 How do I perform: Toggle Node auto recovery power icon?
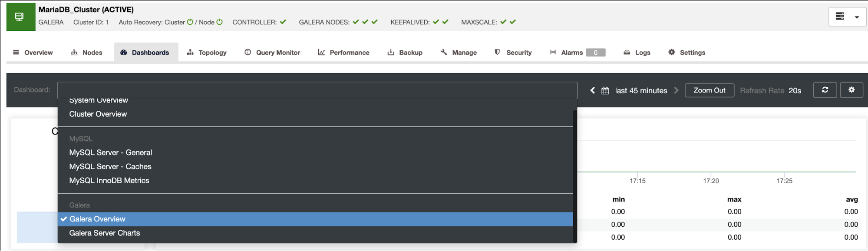coord(220,22)
